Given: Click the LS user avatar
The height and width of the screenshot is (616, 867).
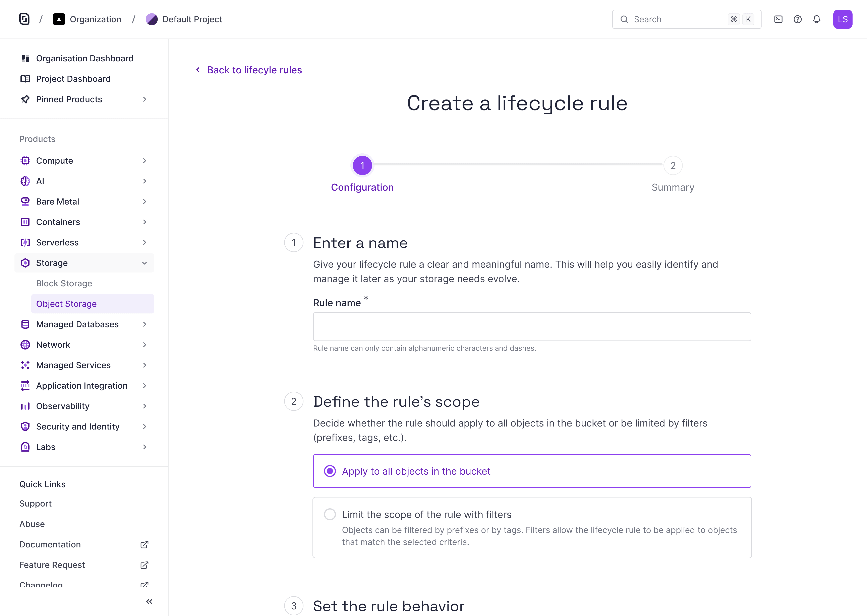Looking at the screenshot, I should [842, 19].
